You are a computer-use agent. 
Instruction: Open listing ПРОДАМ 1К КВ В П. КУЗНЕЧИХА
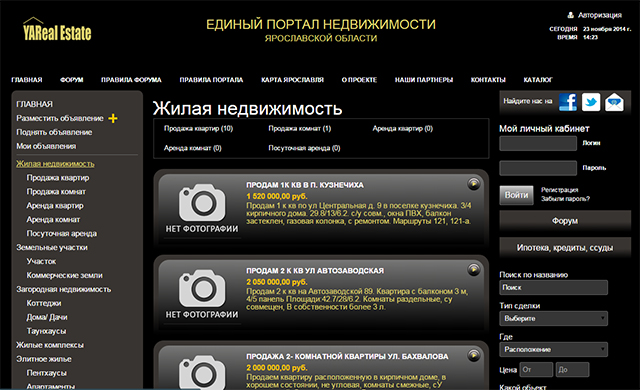pyautogui.click(x=305, y=185)
